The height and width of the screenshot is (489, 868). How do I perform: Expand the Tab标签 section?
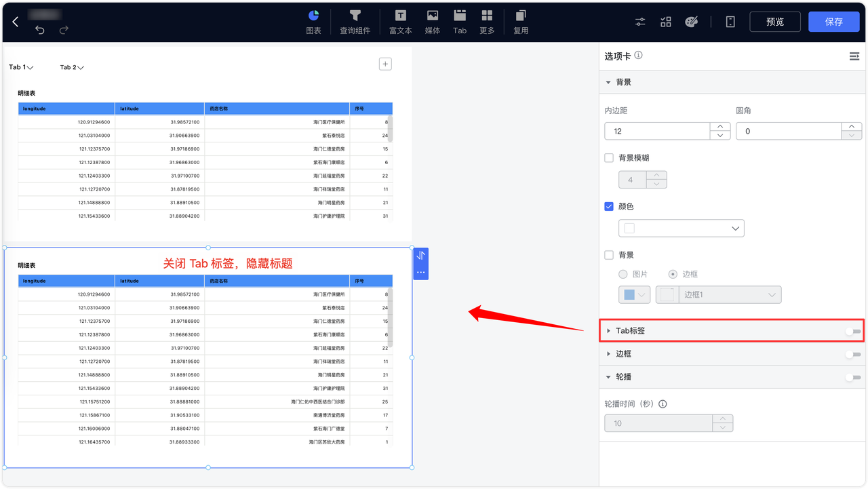[x=608, y=331]
